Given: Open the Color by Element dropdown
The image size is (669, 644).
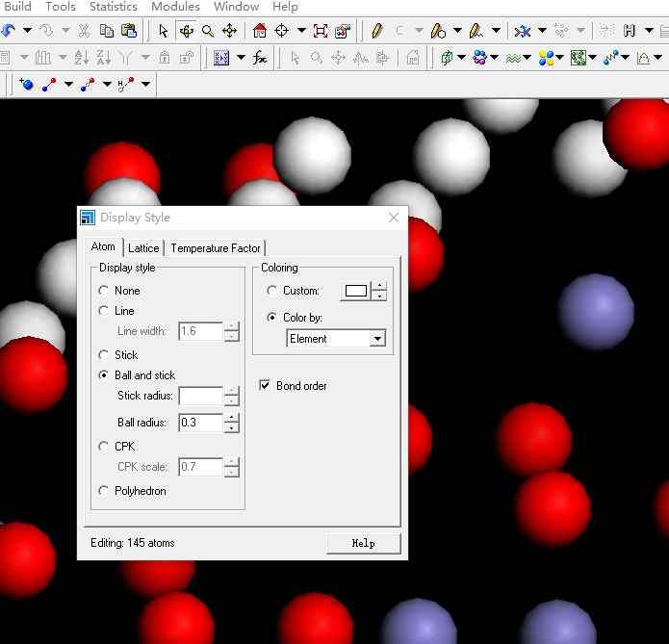Looking at the screenshot, I should (377, 339).
